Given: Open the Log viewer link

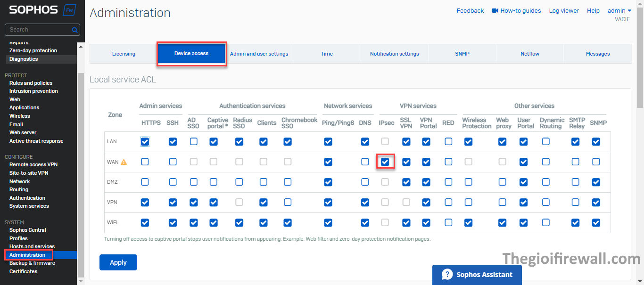Looking at the screenshot, I should click(x=563, y=10).
